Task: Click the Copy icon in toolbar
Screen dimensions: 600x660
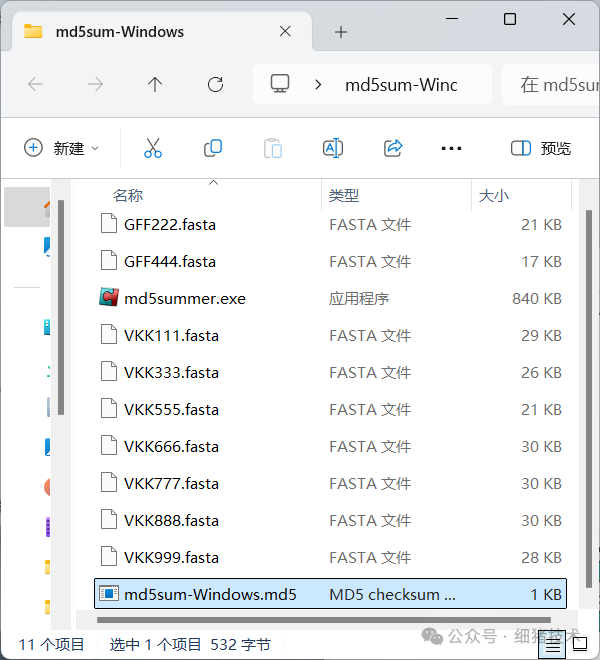Action: [213, 148]
